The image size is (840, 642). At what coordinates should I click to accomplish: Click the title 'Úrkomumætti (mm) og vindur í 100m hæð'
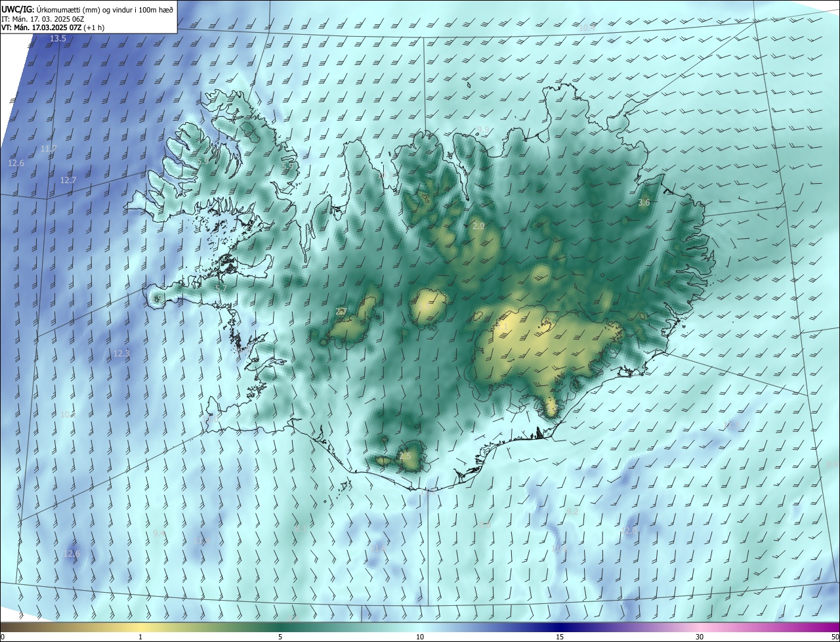click(105, 9)
